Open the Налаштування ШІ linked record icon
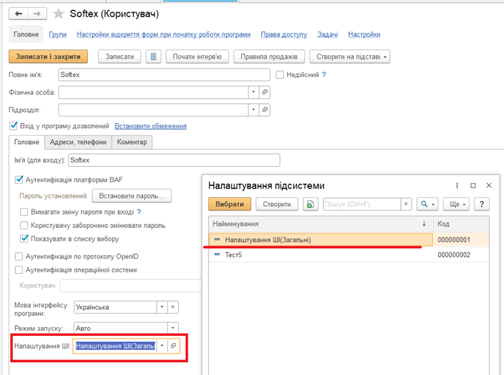Screen dimensions: 504x375 (x=173, y=346)
